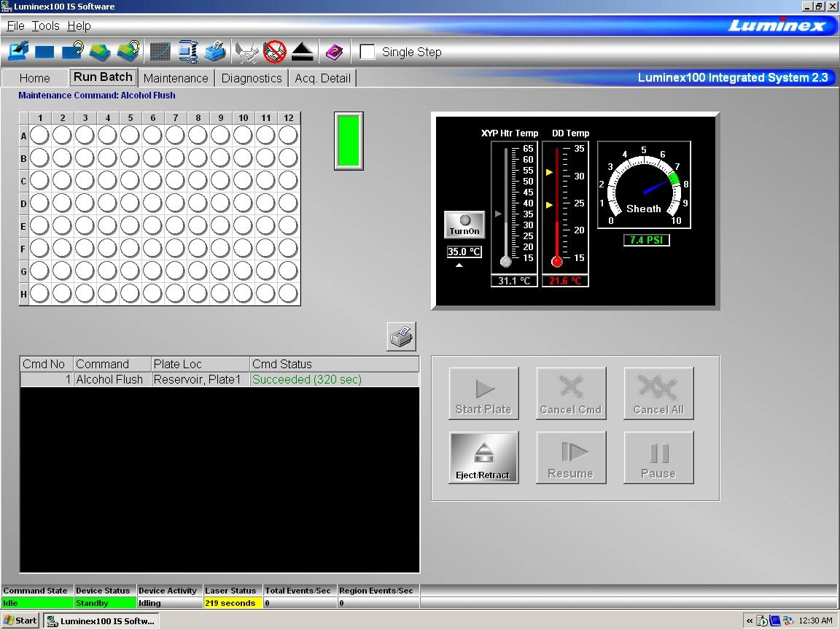Open the Tools menu
The width and height of the screenshot is (840, 630).
pyautogui.click(x=45, y=26)
